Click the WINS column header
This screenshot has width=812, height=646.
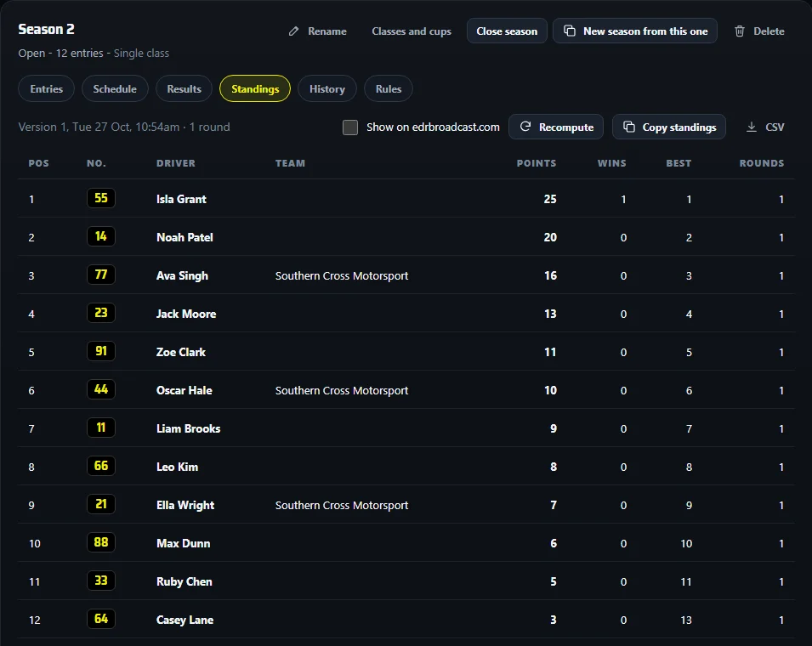[x=611, y=163]
